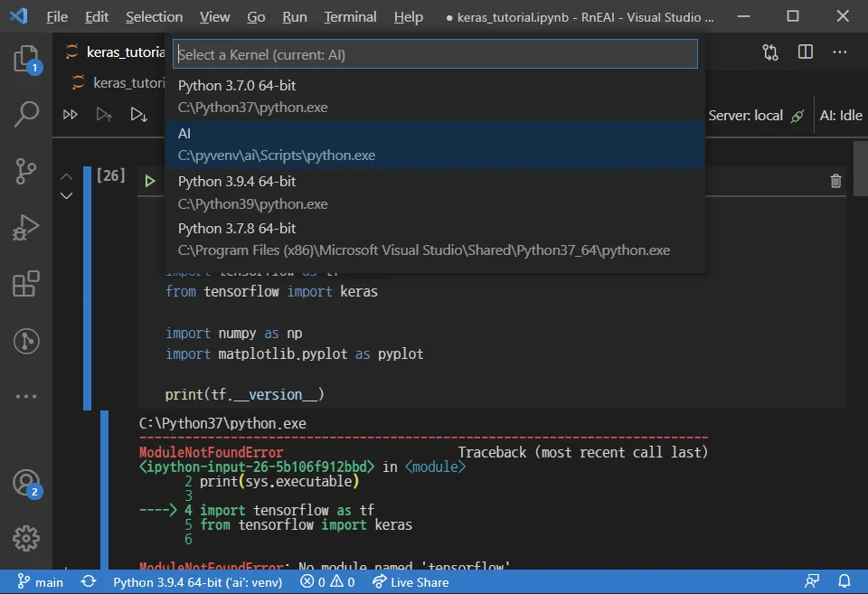Screen dimensions: 868x594
Task: Focus the Select a Kernel input box
Action: pos(435,54)
